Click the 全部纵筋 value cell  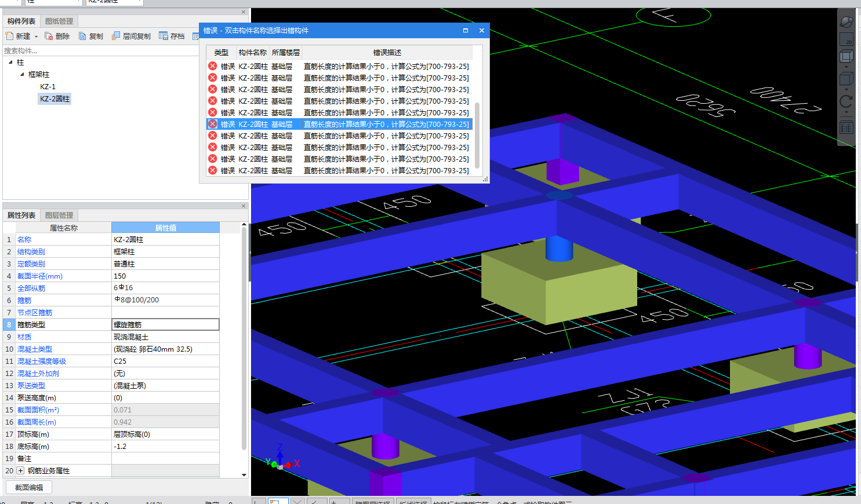(x=165, y=288)
